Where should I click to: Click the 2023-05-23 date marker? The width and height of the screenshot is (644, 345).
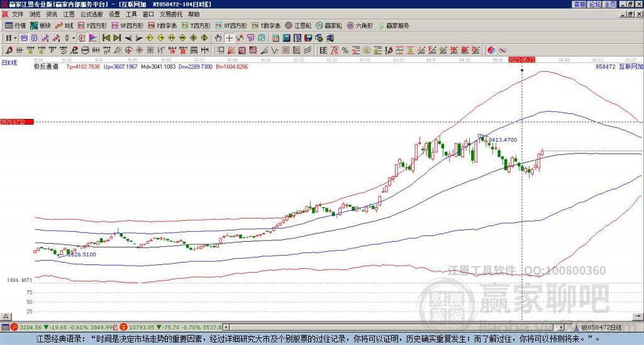(x=521, y=60)
